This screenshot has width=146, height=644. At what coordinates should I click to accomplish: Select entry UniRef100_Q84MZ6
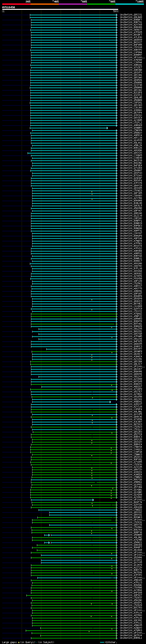[131, 80]
